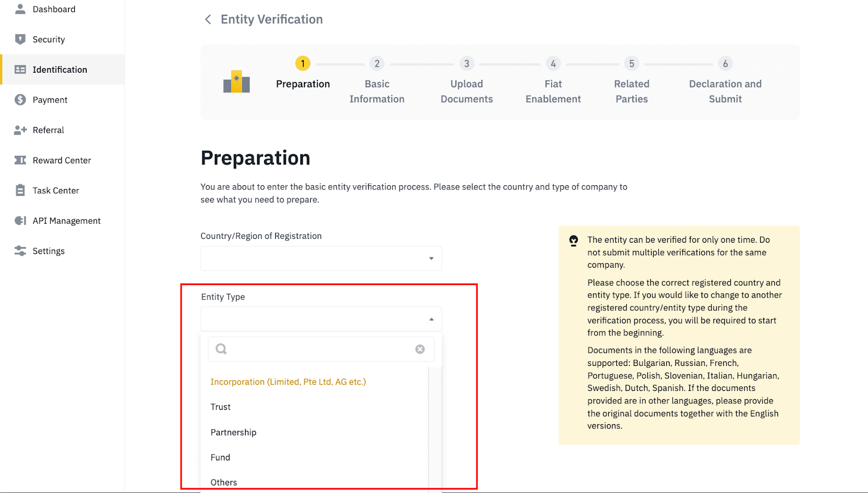Screen dimensions: 868x493
Task: Open the Payment menu item
Action: click(62, 99)
